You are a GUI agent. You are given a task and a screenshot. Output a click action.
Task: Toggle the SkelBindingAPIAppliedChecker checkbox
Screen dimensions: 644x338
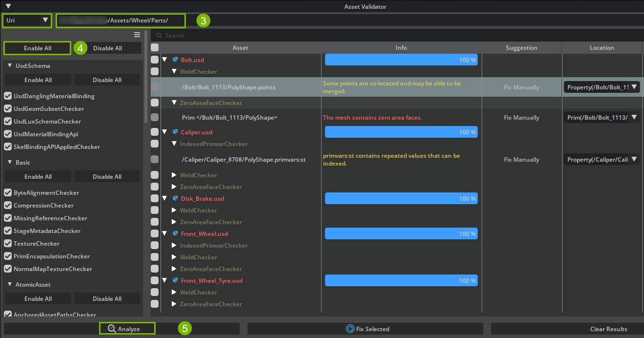pyautogui.click(x=8, y=147)
